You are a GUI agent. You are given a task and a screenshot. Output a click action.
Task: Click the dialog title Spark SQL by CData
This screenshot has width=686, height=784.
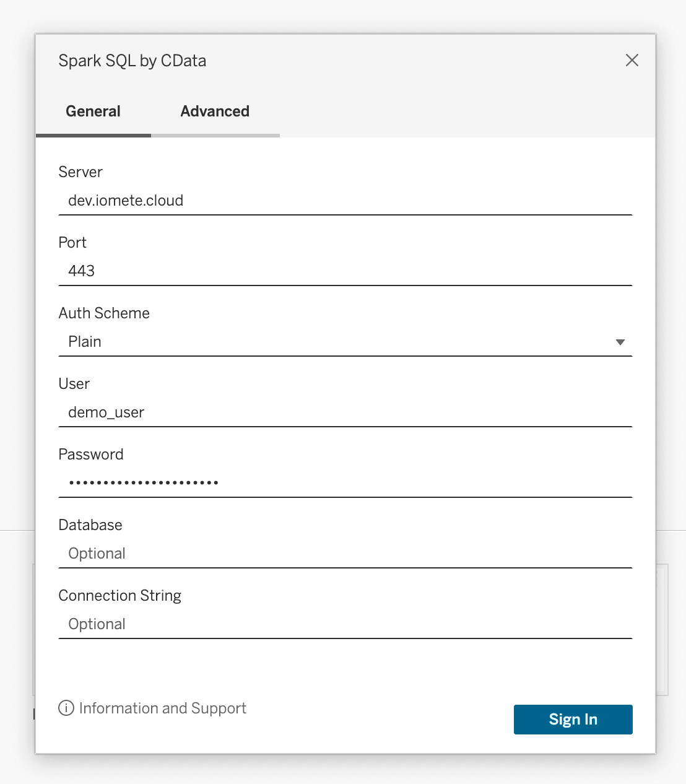pyautogui.click(x=132, y=61)
